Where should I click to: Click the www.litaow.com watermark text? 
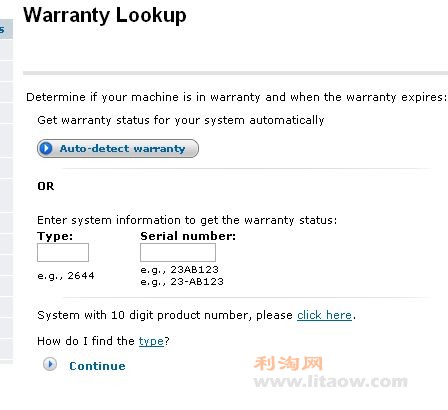pos(331,382)
